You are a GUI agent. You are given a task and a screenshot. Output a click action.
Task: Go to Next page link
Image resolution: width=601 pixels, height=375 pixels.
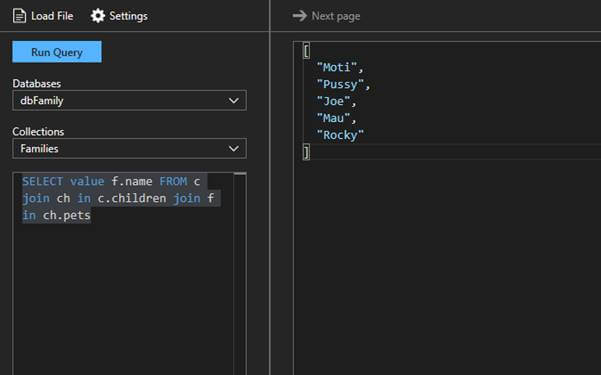pyautogui.click(x=336, y=16)
